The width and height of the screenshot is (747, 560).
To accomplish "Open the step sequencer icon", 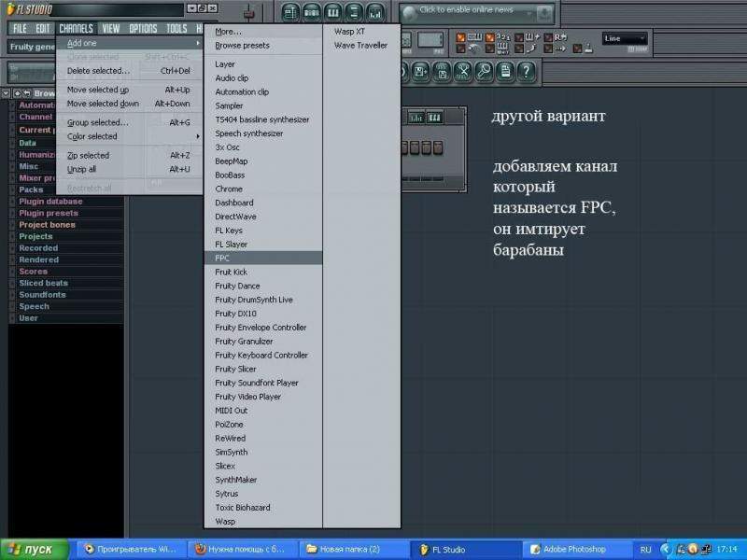I will tap(311, 13).
